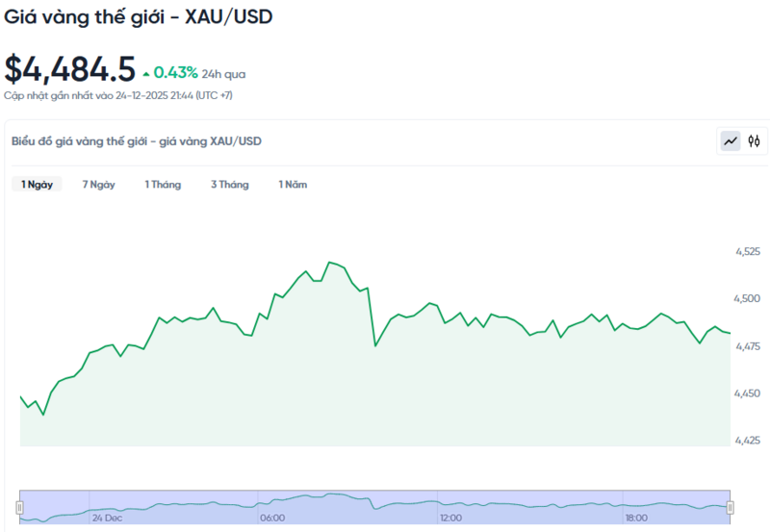Select the 7 Ngày time range
Image resolution: width=770 pixels, height=532 pixels.
[98, 185]
